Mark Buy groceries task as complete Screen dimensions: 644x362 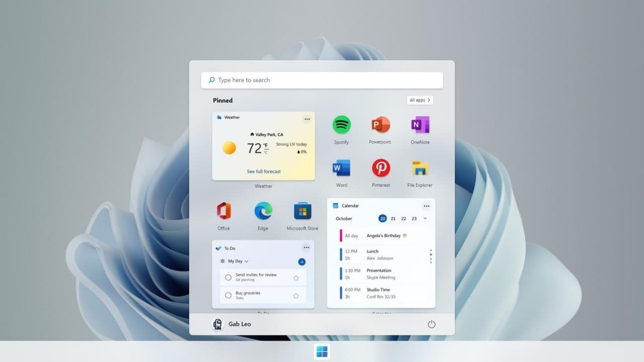pyautogui.click(x=228, y=295)
